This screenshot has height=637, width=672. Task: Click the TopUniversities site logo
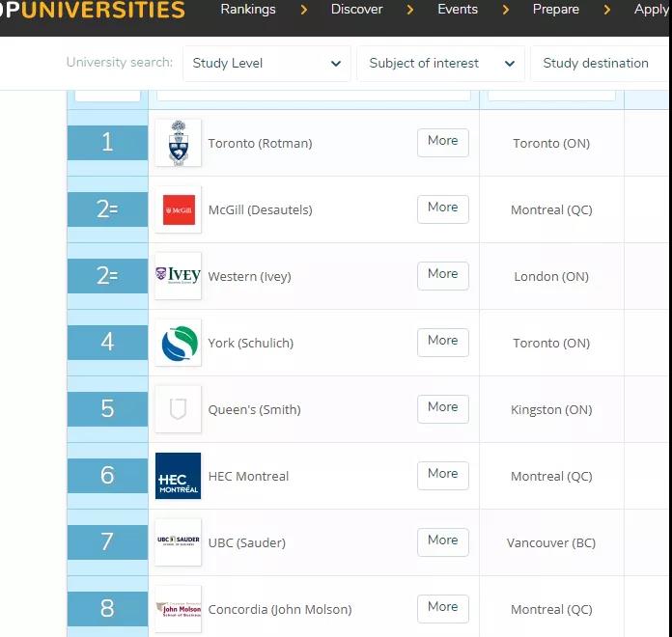pyautogui.click(x=93, y=11)
